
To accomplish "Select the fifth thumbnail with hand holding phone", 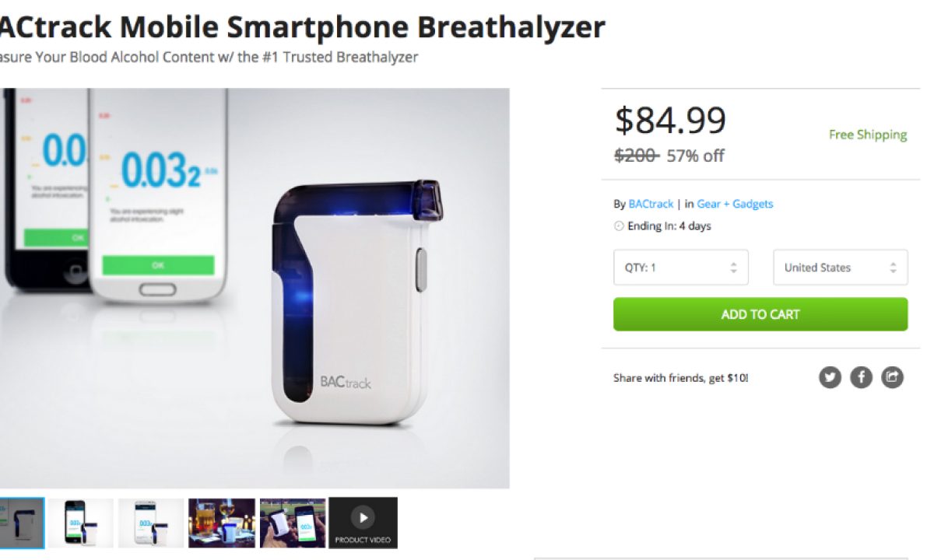I will click(293, 523).
